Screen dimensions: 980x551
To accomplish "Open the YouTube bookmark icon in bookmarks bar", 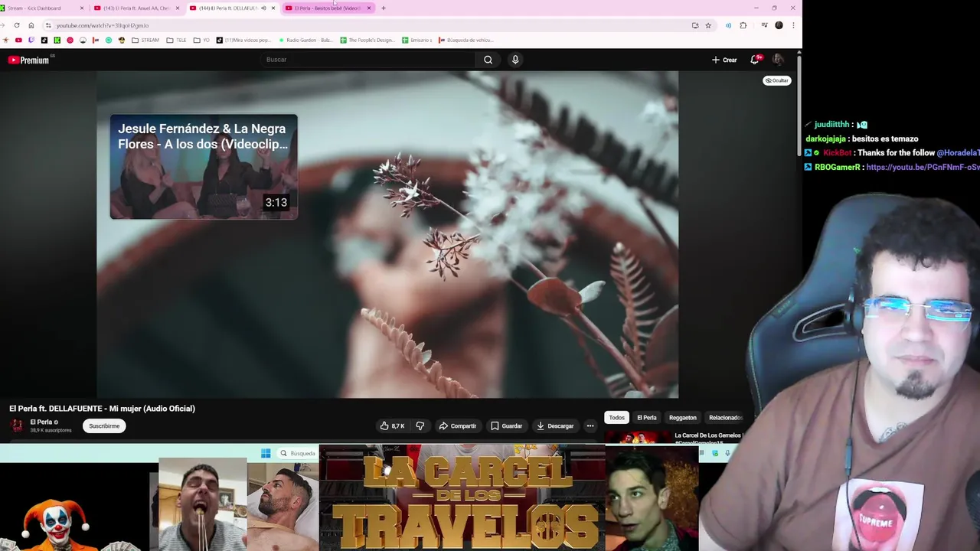I will 18,40.
